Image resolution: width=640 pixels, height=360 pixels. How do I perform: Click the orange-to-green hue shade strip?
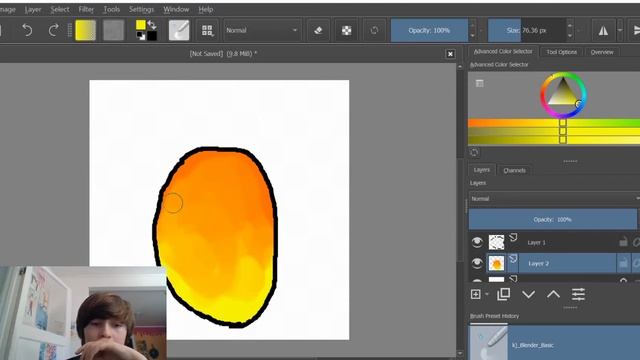point(554,123)
